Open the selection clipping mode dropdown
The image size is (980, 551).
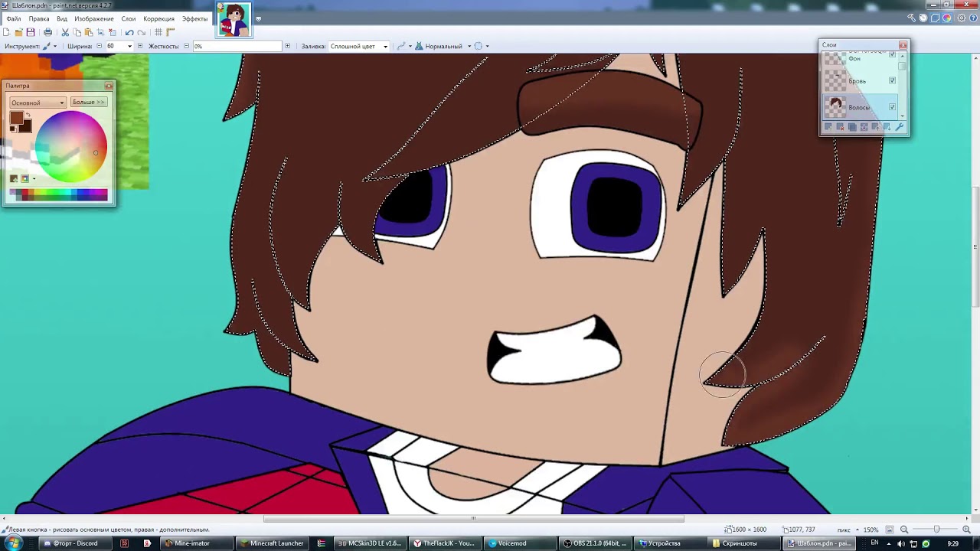click(482, 46)
